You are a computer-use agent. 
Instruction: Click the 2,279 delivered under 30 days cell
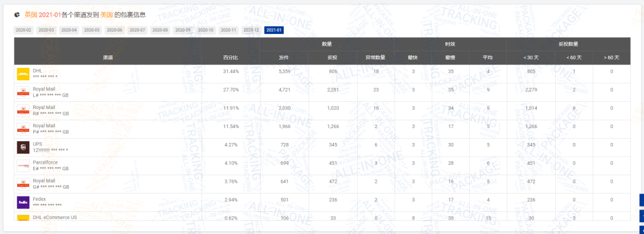click(531, 90)
